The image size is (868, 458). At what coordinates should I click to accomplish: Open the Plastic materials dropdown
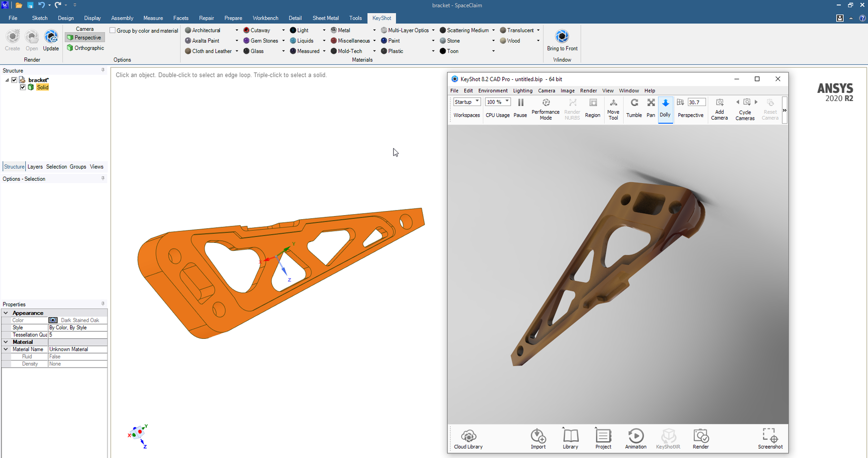coord(433,51)
